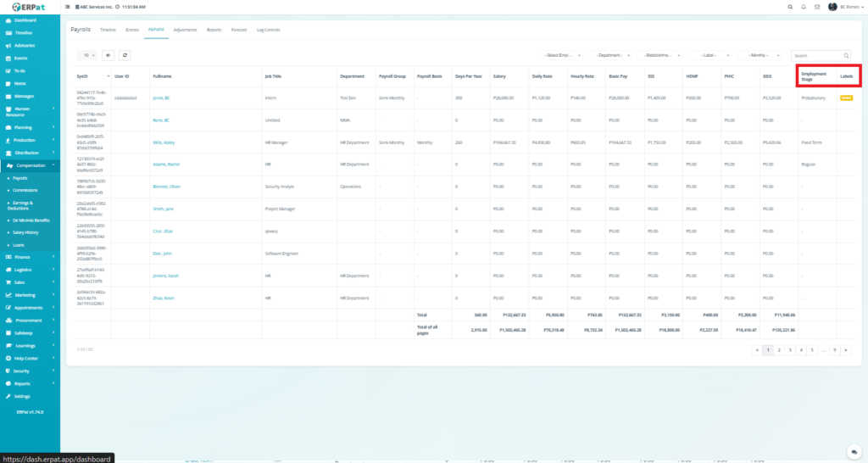Open the chat bubble icon at bottom right
This screenshot has height=463, width=868.
854,451
